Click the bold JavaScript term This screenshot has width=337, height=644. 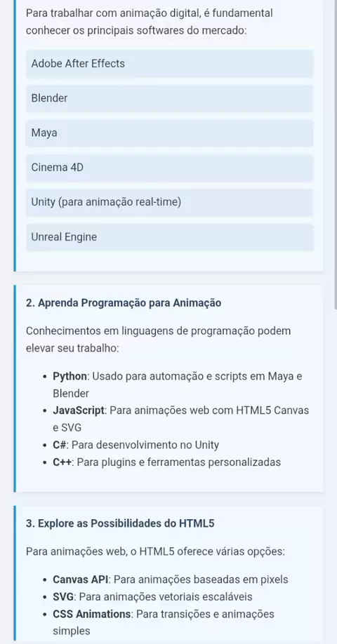(79, 410)
